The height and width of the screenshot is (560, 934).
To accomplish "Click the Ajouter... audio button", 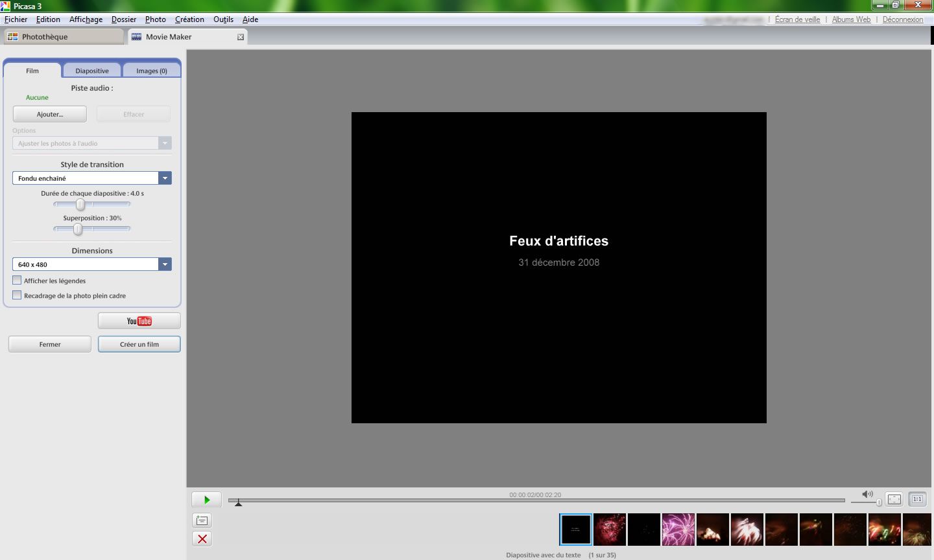I will click(50, 114).
